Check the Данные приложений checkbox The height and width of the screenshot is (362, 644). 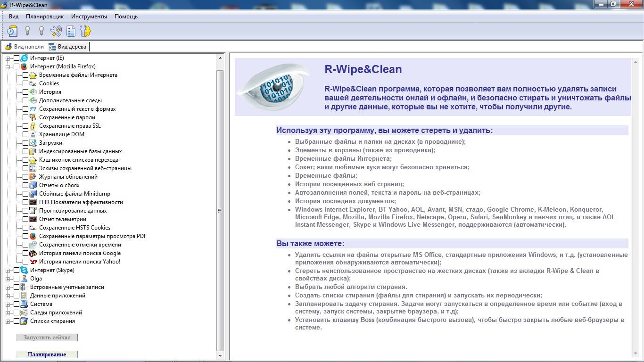[17, 296]
